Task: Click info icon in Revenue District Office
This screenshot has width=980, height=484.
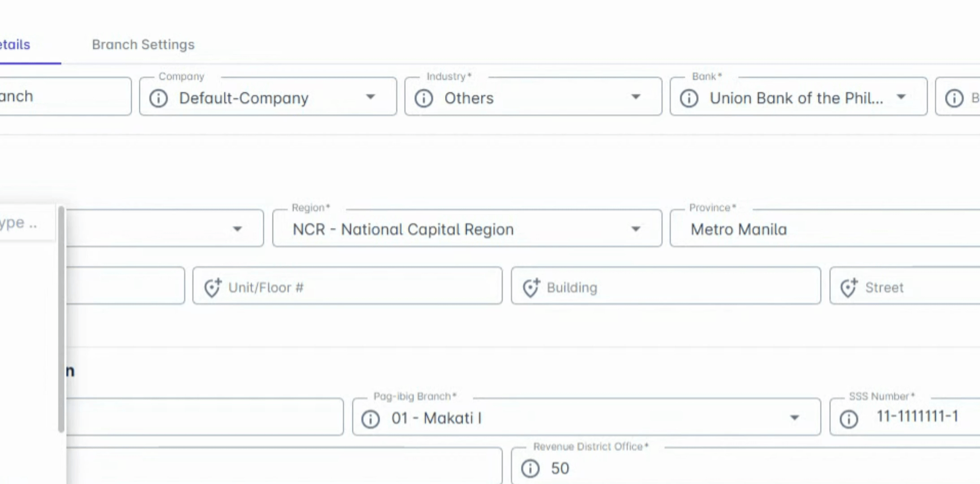Action: 530,468
